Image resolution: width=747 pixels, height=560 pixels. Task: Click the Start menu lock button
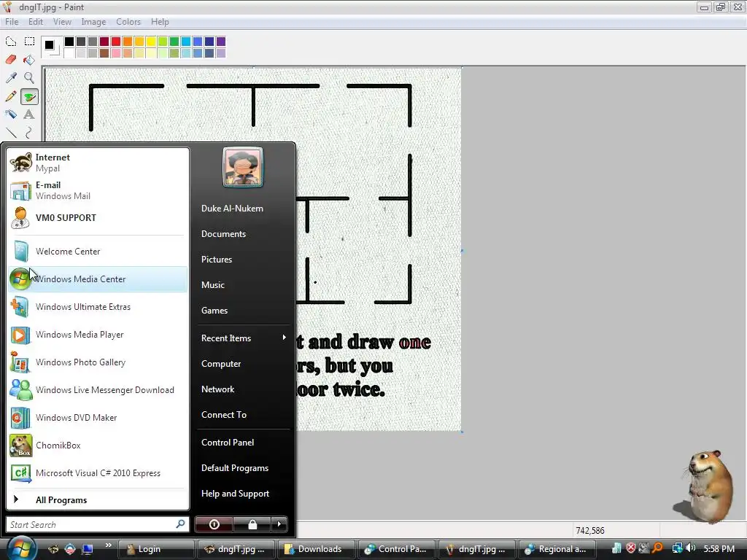(252, 524)
